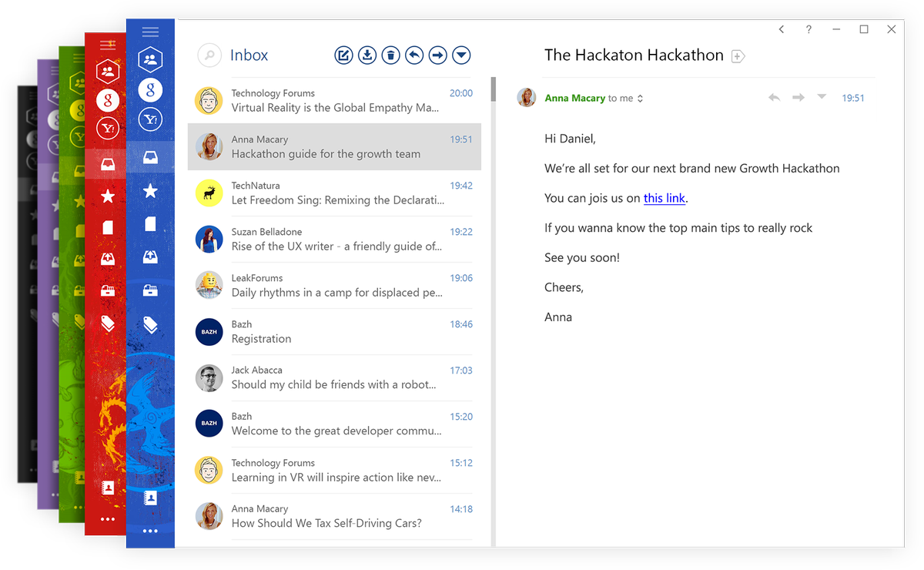The width and height of the screenshot is (924, 570).
Task: Open Tags icon in red window
Action: (108, 324)
